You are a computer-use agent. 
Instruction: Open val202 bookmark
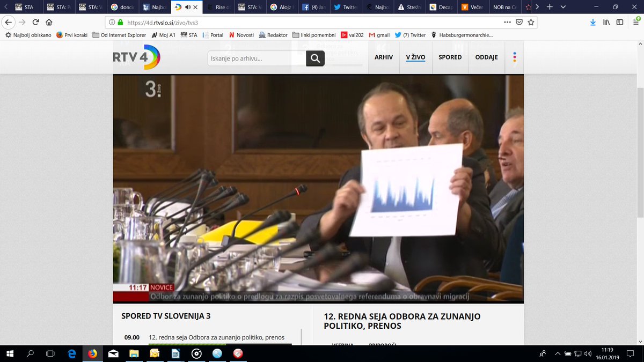click(352, 35)
